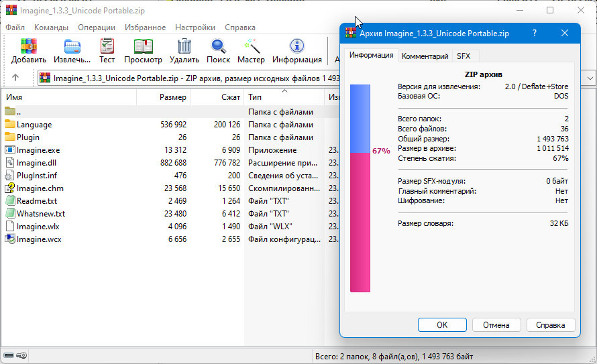Viewport: 597px width, 364px height.
Task: Click the Отмена button
Action: pos(496,325)
